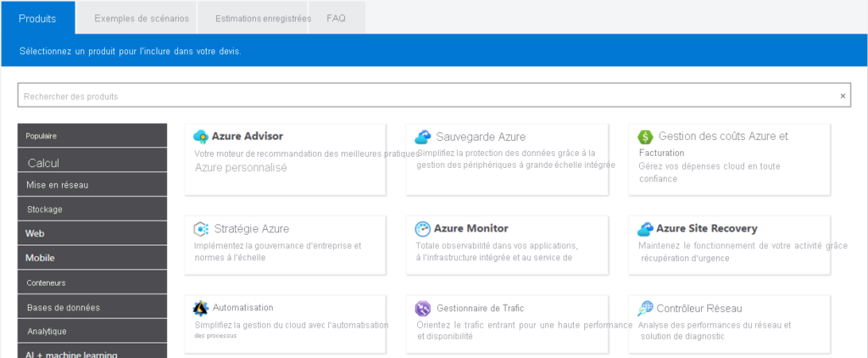
Task: Click the Gestionnaire de Trafic purple icon
Action: 423,308
